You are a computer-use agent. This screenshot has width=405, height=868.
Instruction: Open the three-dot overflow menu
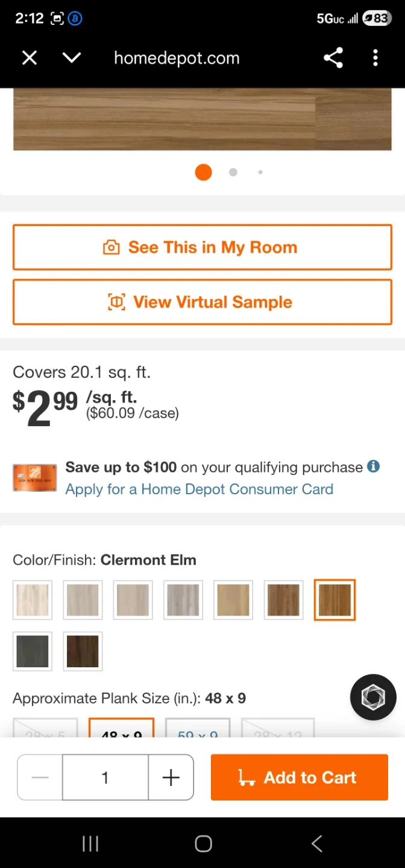[375, 58]
